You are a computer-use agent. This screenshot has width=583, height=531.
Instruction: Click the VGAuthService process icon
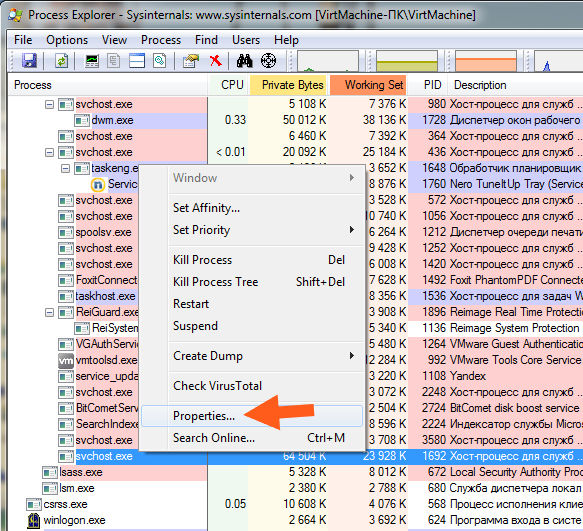pos(66,344)
